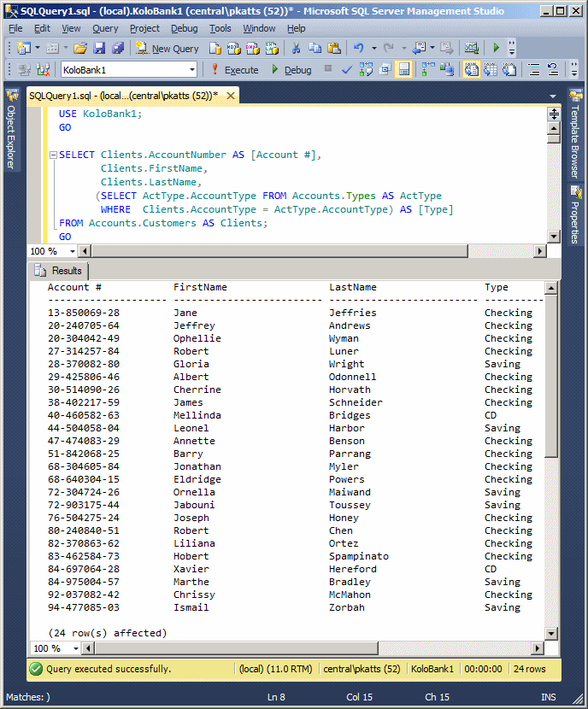Comment out the selected lines
This screenshot has height=709, width=588.
[534, 70]
